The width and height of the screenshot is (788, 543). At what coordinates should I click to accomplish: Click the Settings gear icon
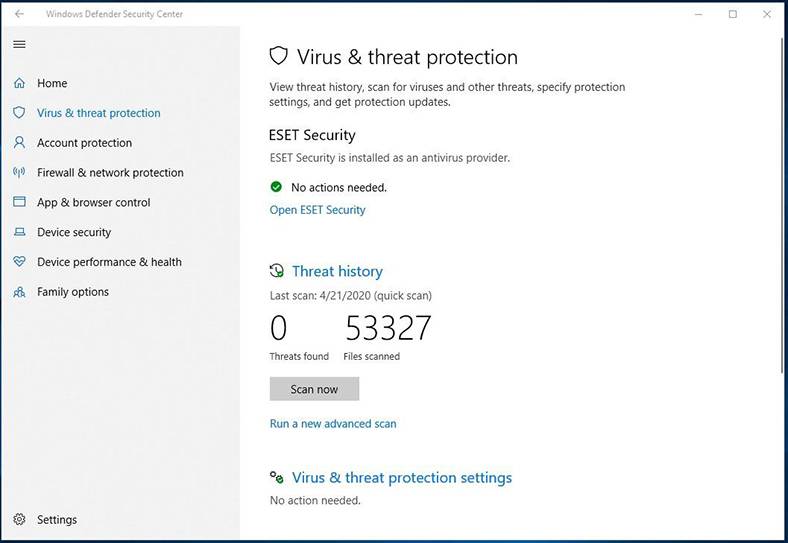[x=19, y=520]
